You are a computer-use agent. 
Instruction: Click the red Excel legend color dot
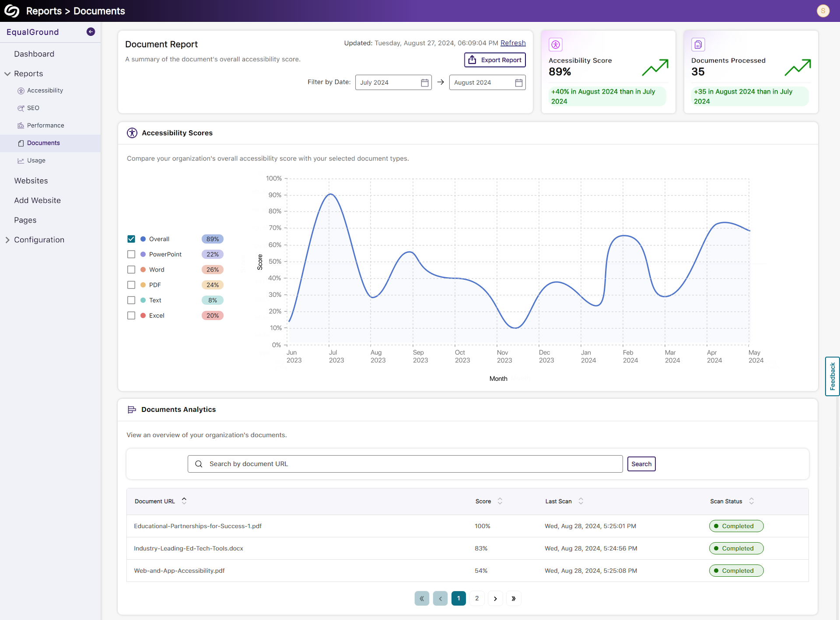pos(143,315)
